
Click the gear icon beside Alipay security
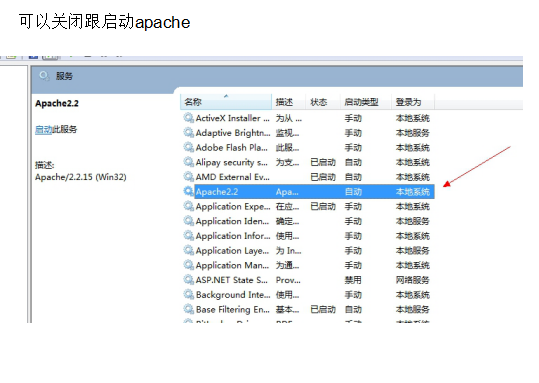(x=188, y=162)
